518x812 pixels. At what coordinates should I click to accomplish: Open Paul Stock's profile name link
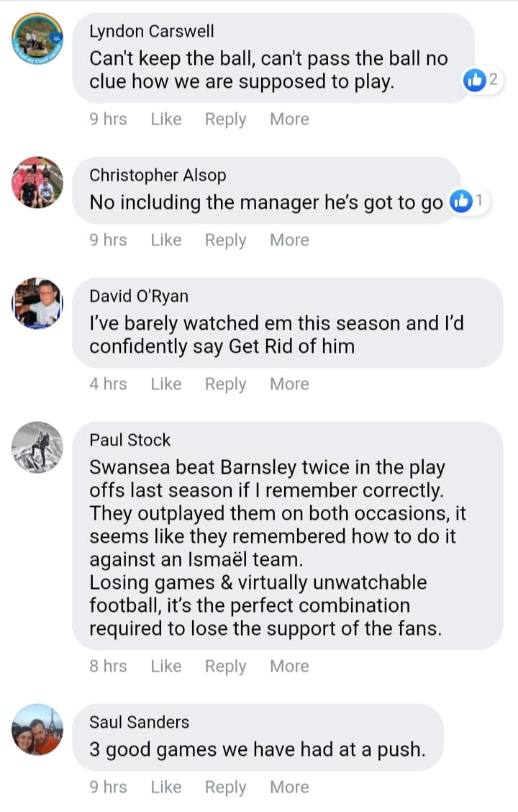(x=129, y=440)
